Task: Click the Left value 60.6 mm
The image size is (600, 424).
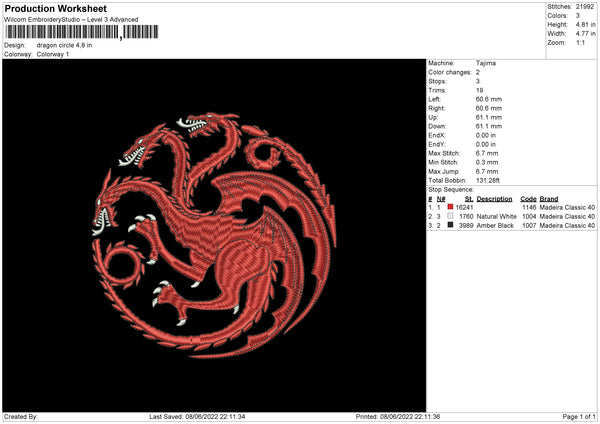Action: point(489,99)
